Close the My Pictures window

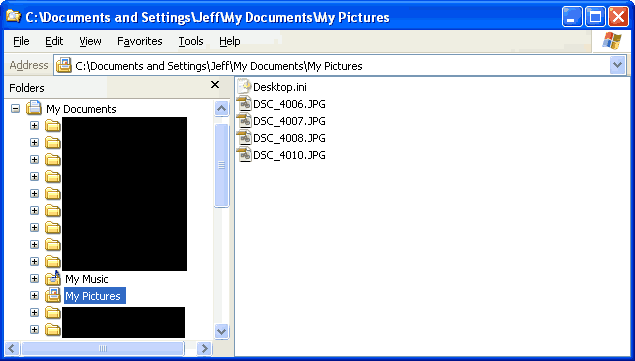tap(618, 17)
